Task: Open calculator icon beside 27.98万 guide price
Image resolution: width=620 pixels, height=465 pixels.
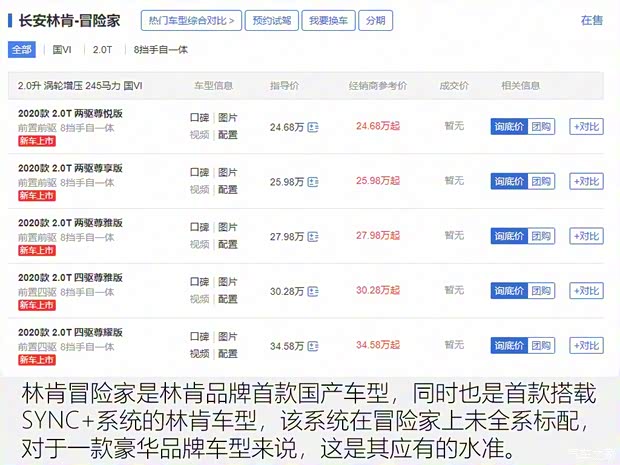Action: [x=313, y=237]
